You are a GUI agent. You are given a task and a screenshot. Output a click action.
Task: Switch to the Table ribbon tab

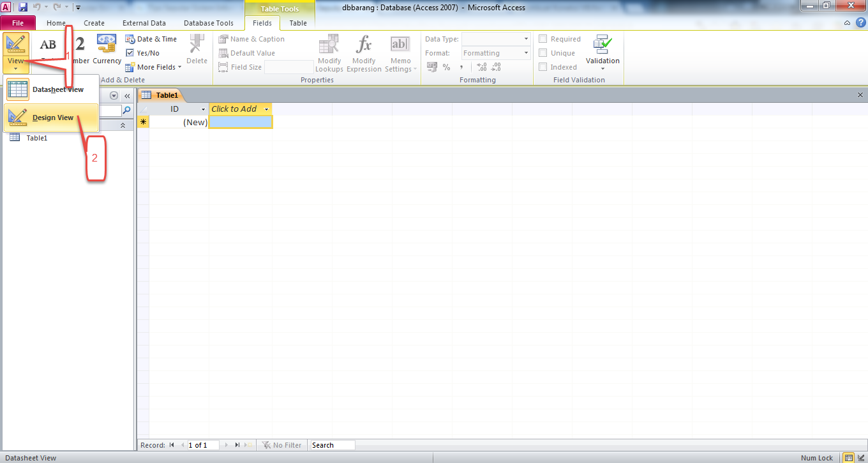click(x=298, y=23)
